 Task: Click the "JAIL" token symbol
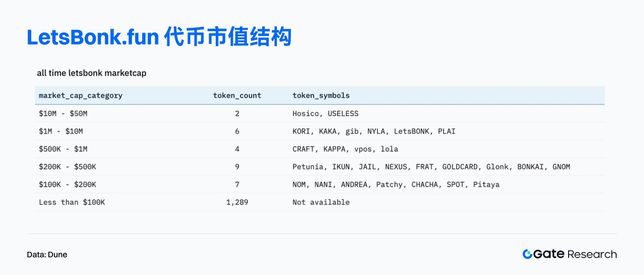pos(367,167)
